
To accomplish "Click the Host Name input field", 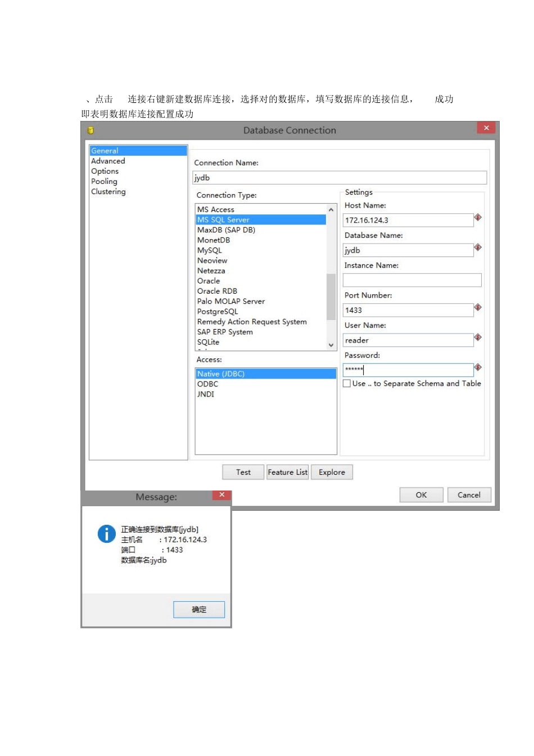I will 408,220.
